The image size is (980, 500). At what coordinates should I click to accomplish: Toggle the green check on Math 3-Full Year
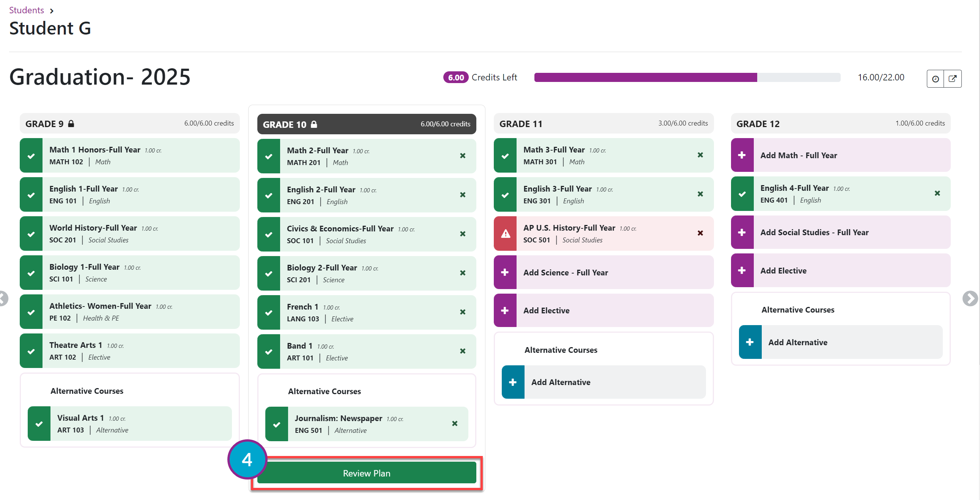click(x=505, y=156)
